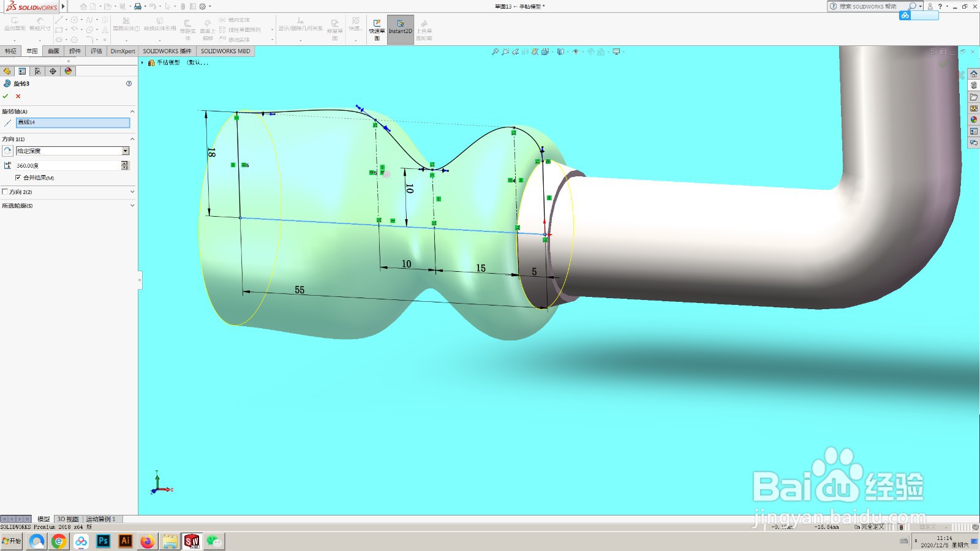This screenshot has width=980, height=551.
Task: Enable the 方向 2(2) checkbox
Action: pos(5,192)
